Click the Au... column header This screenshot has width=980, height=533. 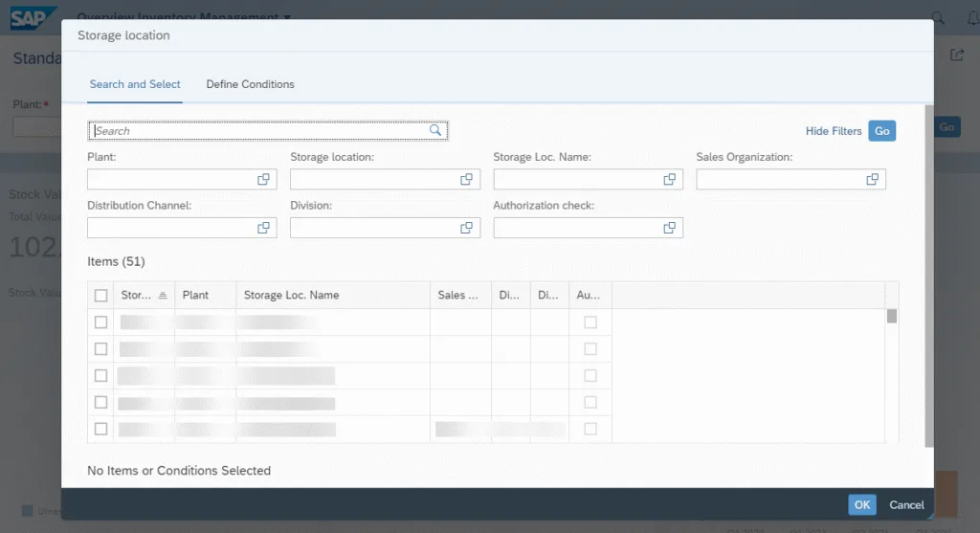[x=590, y=295]
